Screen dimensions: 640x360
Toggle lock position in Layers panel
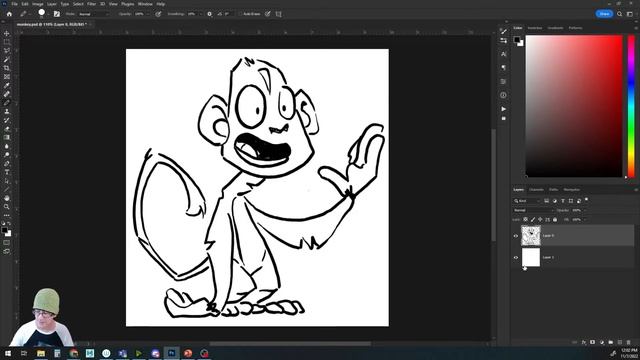tap(540, 220)
